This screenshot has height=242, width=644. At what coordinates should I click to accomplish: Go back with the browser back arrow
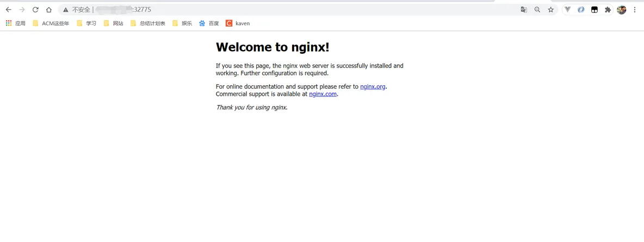pos(9,10)
